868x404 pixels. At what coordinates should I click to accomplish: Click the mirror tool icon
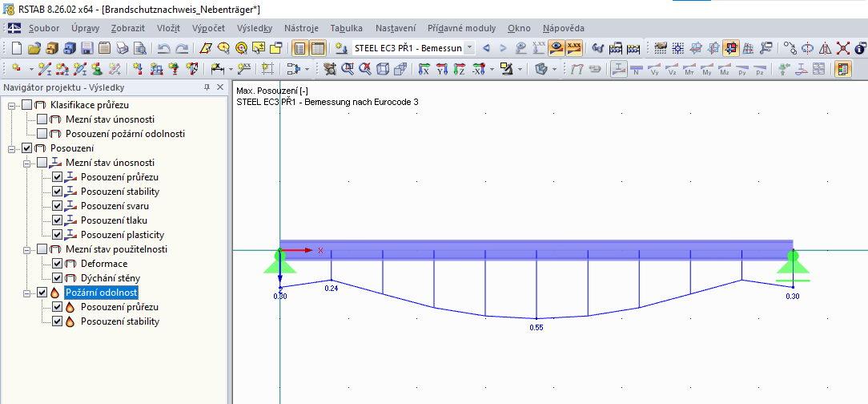pyautogui.click(x=826, y=48)
